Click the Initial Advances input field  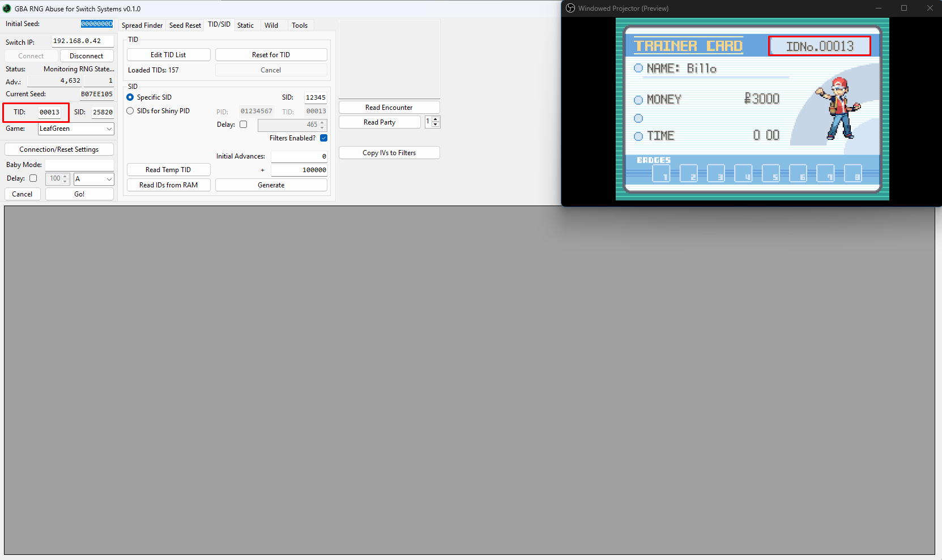tap(299, 156)
